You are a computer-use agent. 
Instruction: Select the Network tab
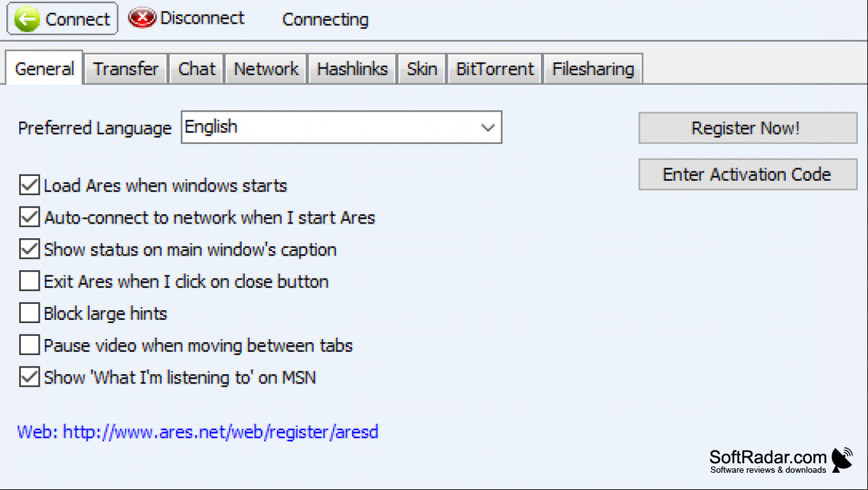(266, 69)
